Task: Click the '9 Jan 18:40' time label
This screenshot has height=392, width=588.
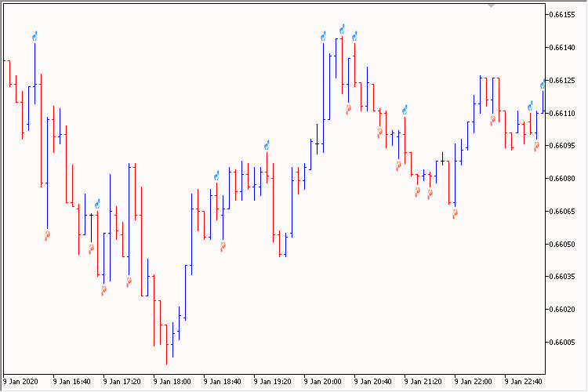Action: tap(223, 382)
